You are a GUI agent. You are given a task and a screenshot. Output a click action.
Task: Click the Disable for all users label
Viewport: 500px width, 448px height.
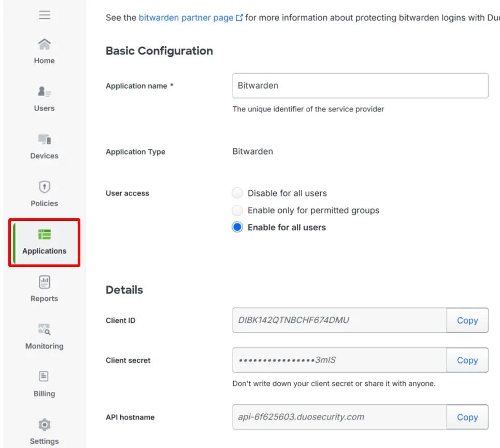pyautogui.click(x=287, y=193)
